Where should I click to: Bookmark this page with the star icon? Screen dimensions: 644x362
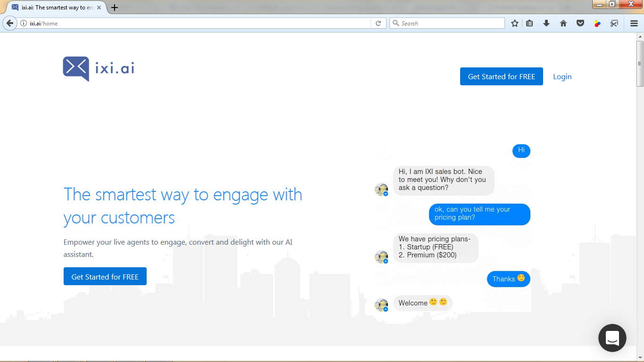515,23
